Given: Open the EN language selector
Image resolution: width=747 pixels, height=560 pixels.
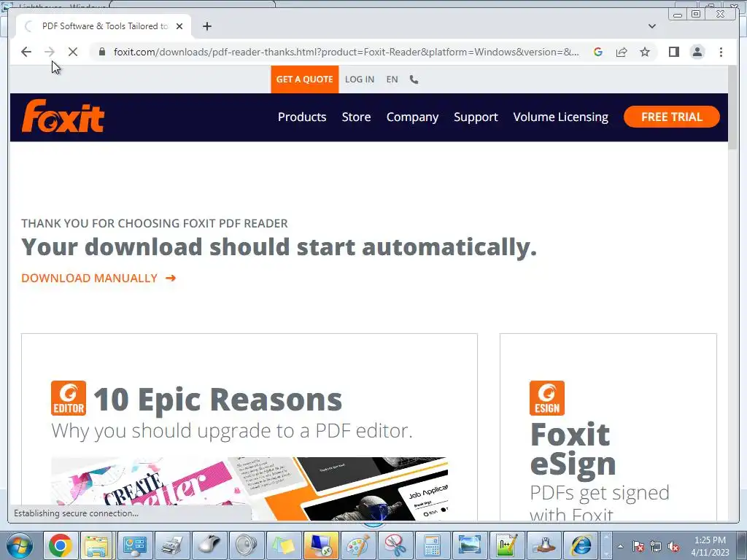Looking at the screenshot, I should pyautogui.click(x=392, y=79).
